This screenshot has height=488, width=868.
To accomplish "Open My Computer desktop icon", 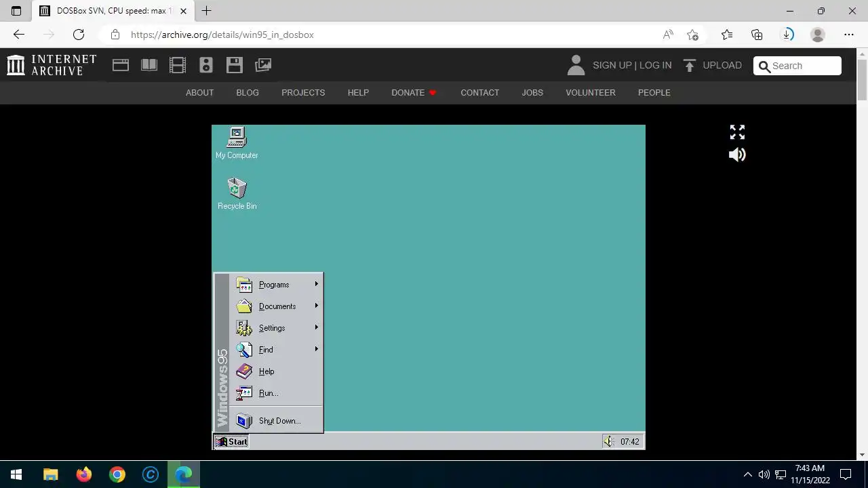I will [x=237, y=142].
